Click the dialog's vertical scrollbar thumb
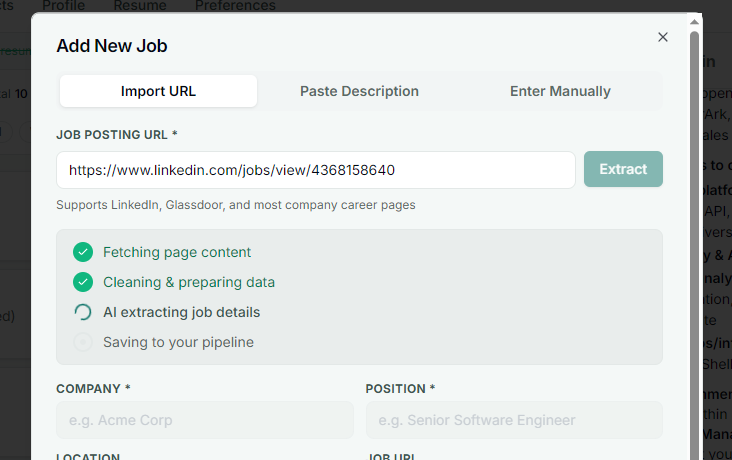Image resolution: width=732 pixels, height=460 pixels. click(694, 245)
